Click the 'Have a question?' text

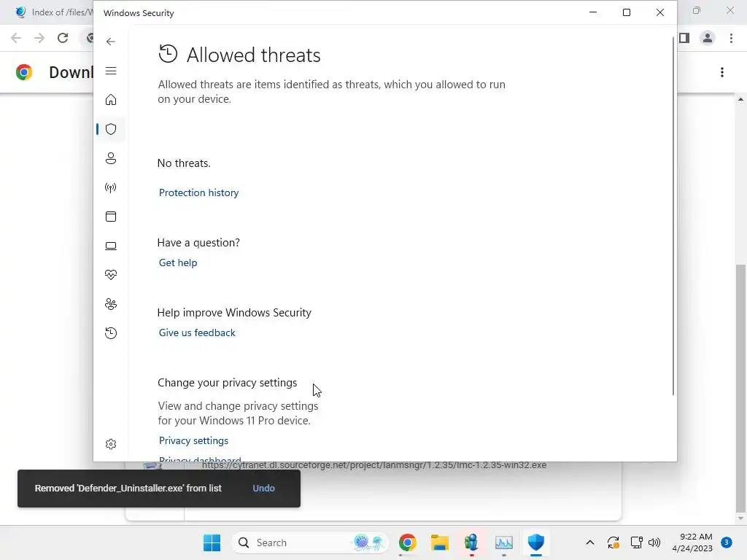pos(198,243)
